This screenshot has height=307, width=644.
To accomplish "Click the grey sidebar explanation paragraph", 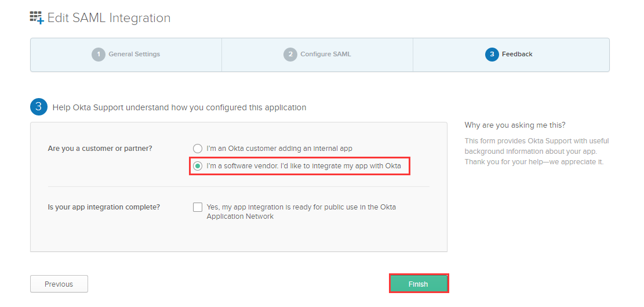I will (537, 151).
